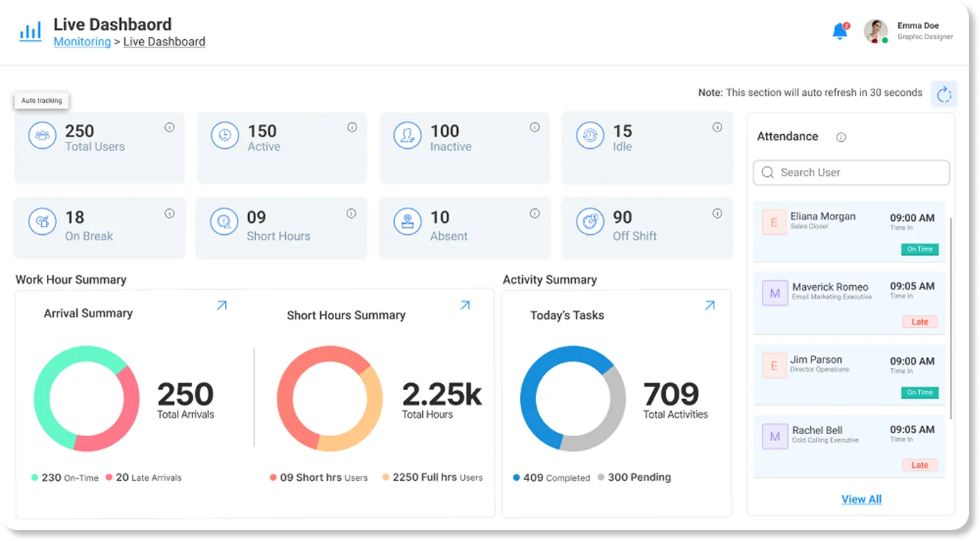Click the Search User field
The height and width of the screenshot is (541, 980).
coord(851,173)
